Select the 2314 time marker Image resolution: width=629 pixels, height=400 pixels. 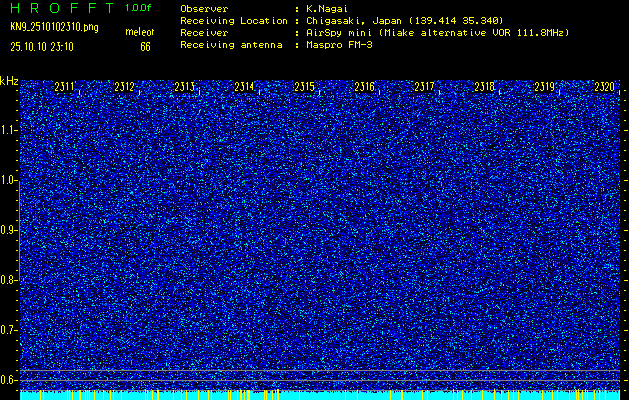pos(244,87)
